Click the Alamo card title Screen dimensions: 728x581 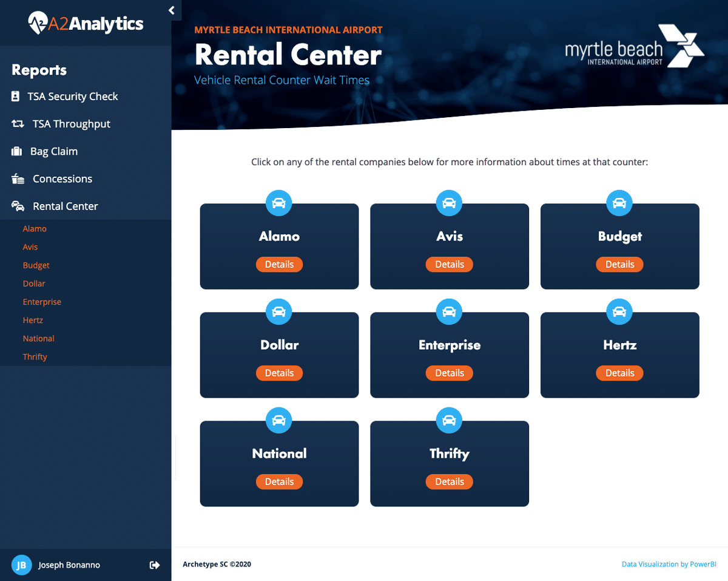point(279,237)
